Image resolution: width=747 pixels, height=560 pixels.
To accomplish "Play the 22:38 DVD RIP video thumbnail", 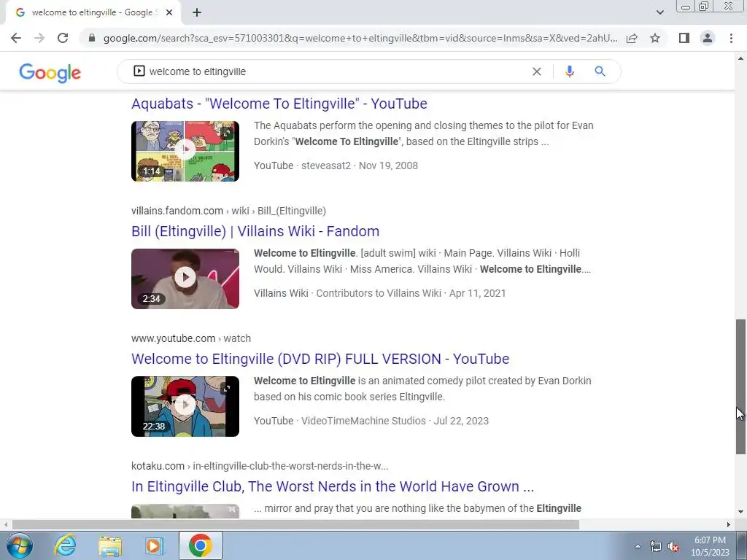I will 185,406.
